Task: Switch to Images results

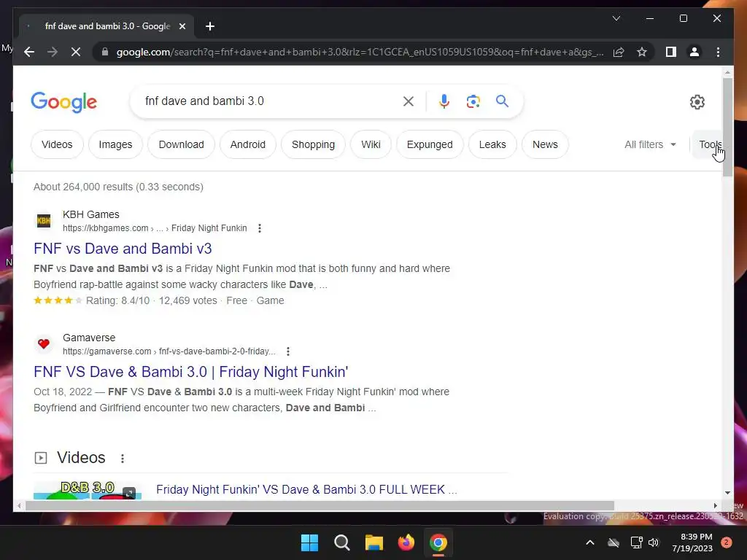Action: [115, 144]
